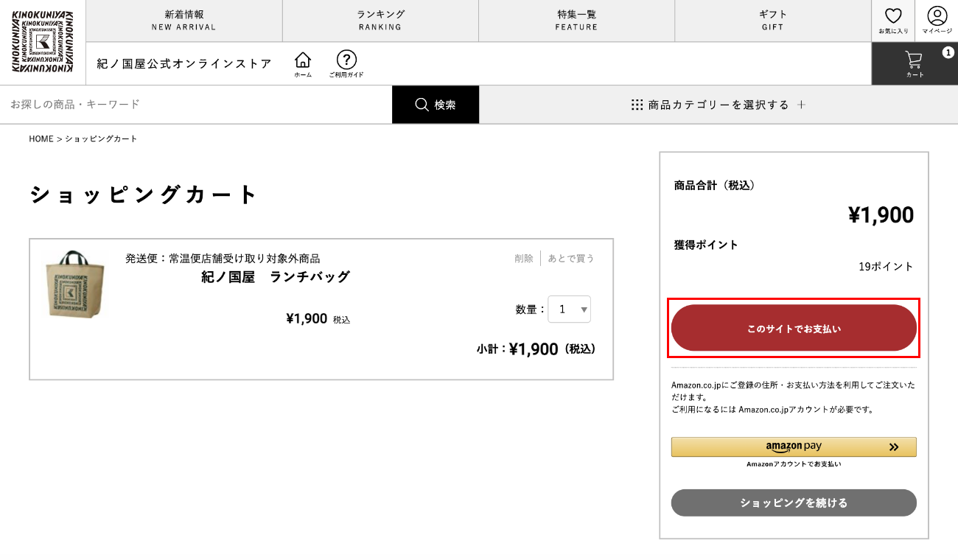Click the Kinokuniya logo
Image resolution: width=958 pixels, height=560 pixels.
(42, 42)
